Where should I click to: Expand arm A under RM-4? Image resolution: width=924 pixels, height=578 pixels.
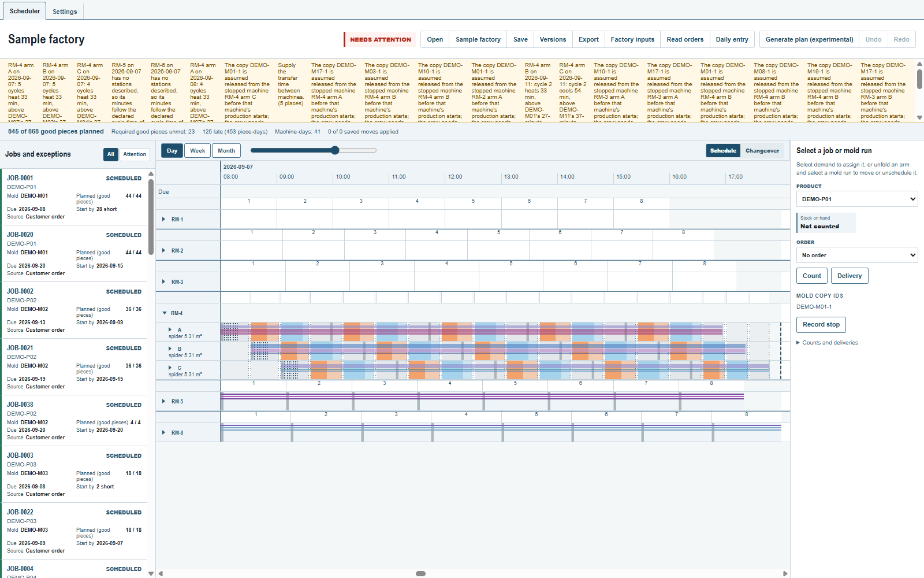click(170, 330)
